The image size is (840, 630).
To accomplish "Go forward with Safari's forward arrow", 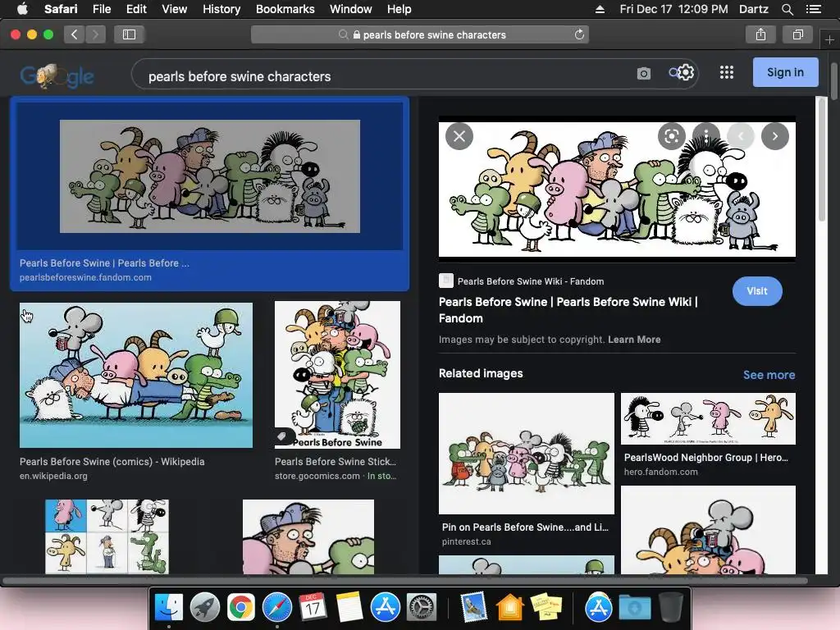I will click(x=95, y=34).
